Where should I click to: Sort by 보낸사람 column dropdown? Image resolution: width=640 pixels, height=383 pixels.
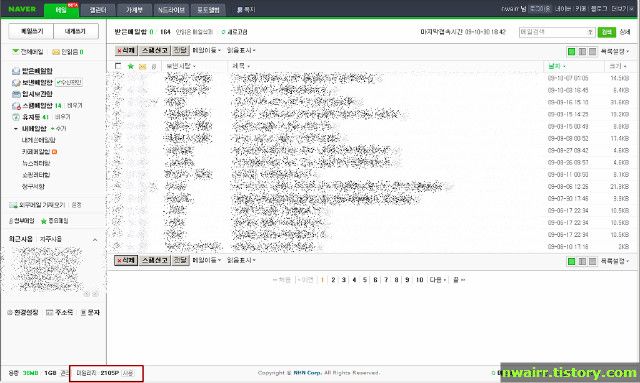(181, 66)
